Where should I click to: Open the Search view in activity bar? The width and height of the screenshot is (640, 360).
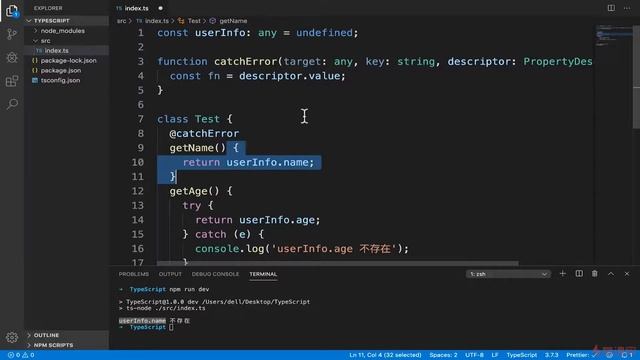pos(12,104)
